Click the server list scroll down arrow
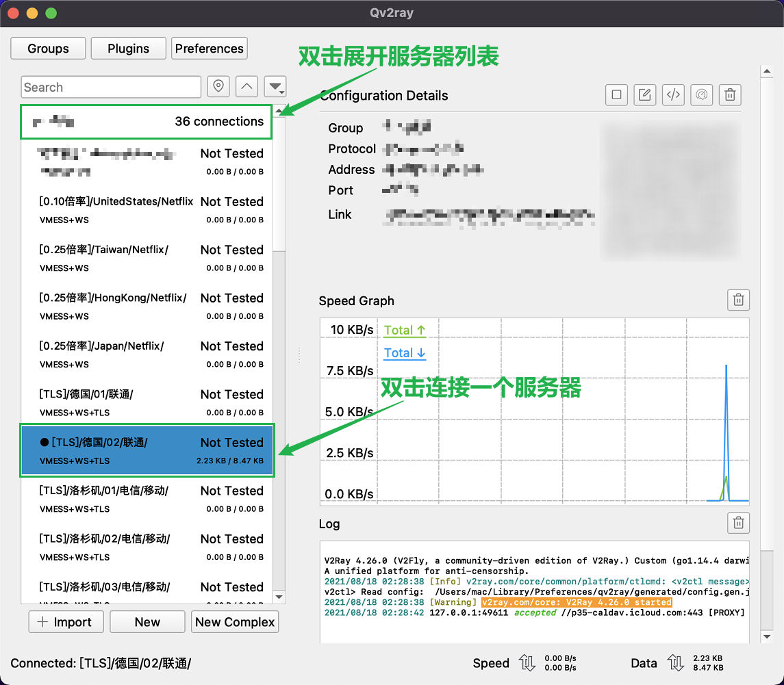Viewport: 784px width, 685px height. point(279,597)
